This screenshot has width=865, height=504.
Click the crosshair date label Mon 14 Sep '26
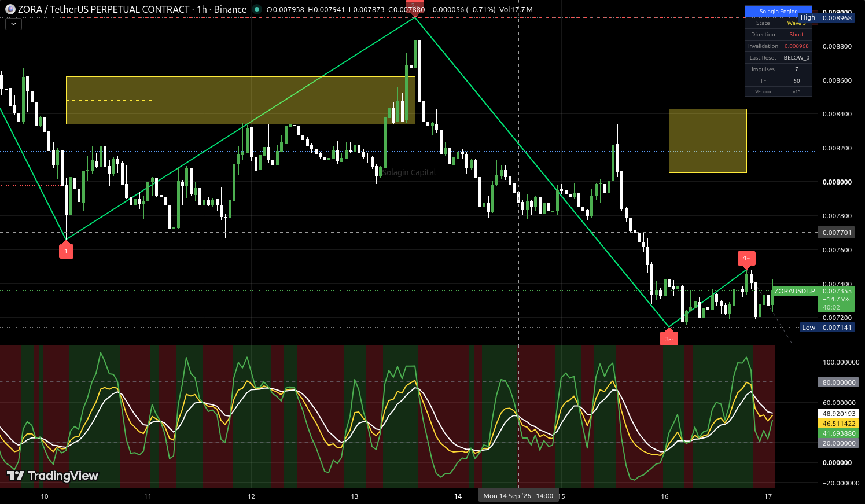pos(518,496)
